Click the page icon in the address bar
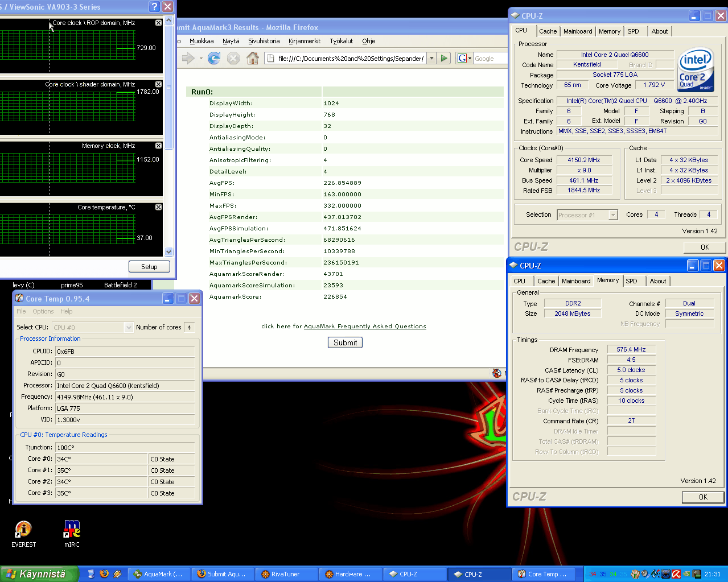This screenshot has width=728, height=582. 270,58
